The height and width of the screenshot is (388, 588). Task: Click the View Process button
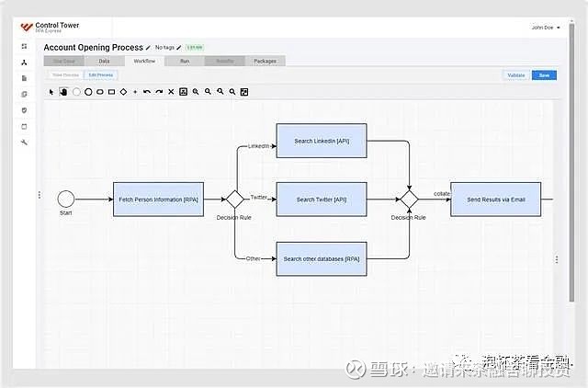coord(65,75)
